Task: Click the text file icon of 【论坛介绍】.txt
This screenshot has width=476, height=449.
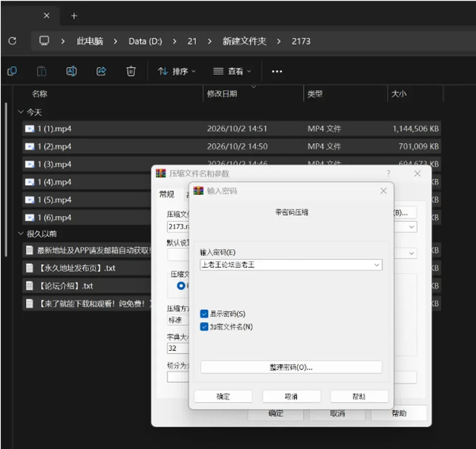Action: coord(29,286)
